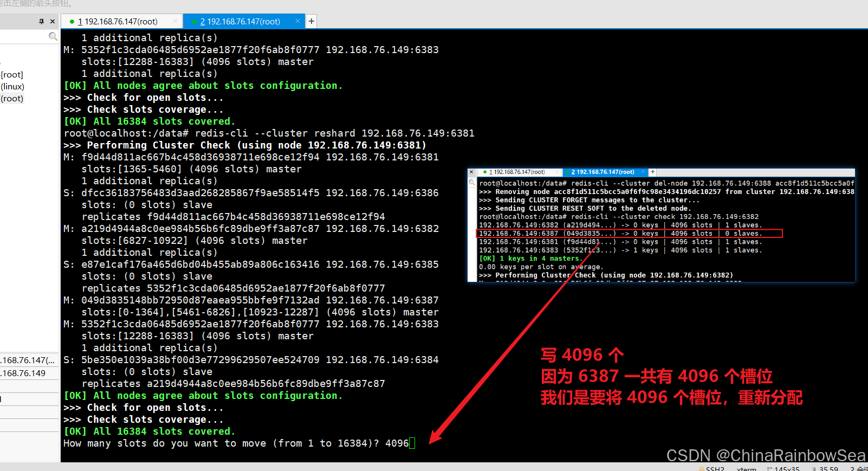Image resolution: width=868 pixels, height=471 pixels.
Task: Select the (linux) entry in sidebar
Action: (12, 87)
